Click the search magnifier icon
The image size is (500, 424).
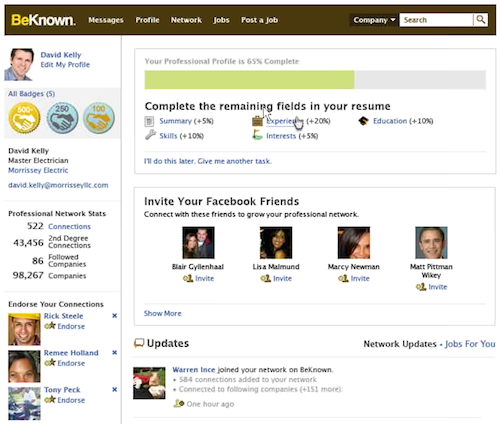coord(480,20)
